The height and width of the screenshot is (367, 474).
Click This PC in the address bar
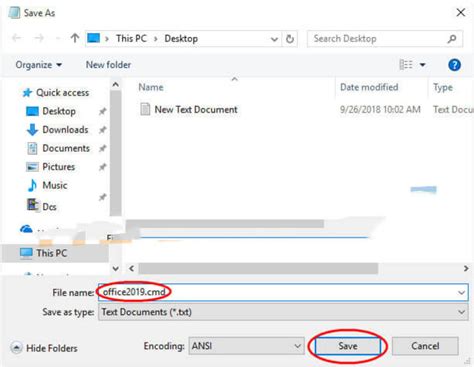click(x=131, y=39)
